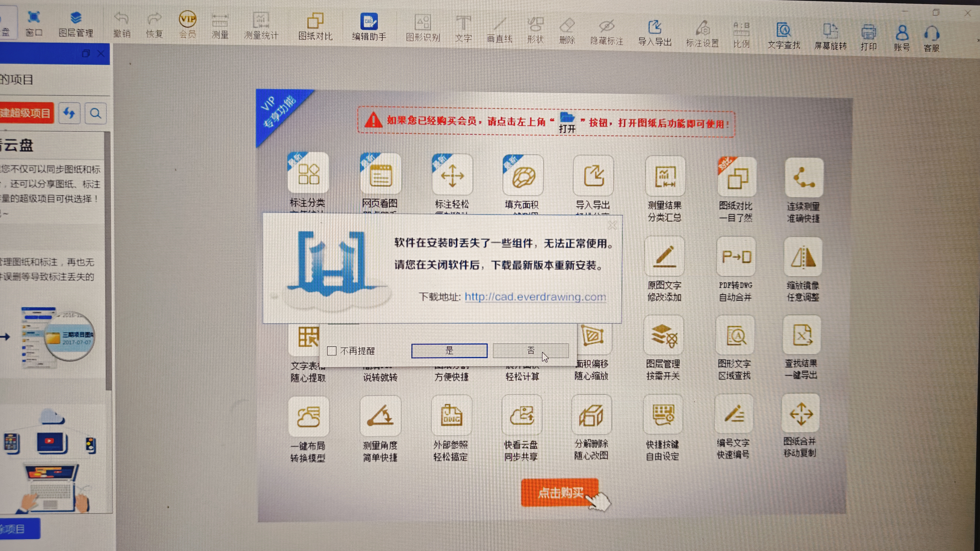The image size is (980, 551).
Task: Launch the 编辑助手 edit assistant
Action: pos(369,27)
